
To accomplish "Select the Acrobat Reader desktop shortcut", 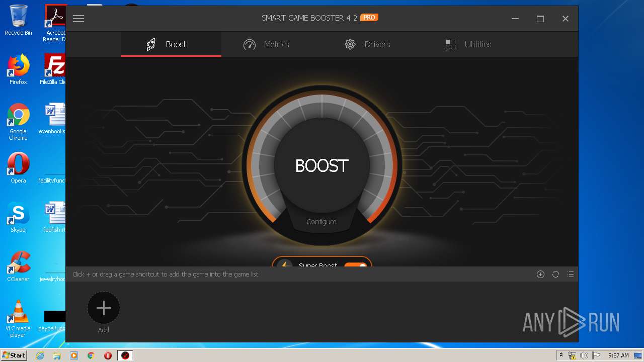I will [54, 23].
